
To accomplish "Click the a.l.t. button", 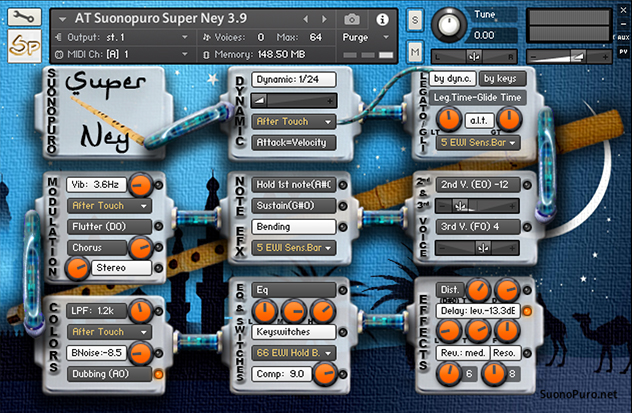I will 479,120.
